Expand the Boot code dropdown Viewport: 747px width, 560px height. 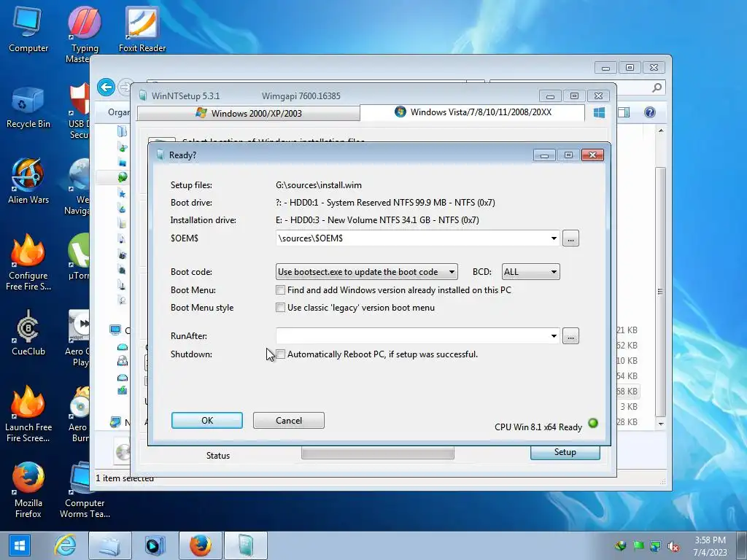(x=367, y=272)
